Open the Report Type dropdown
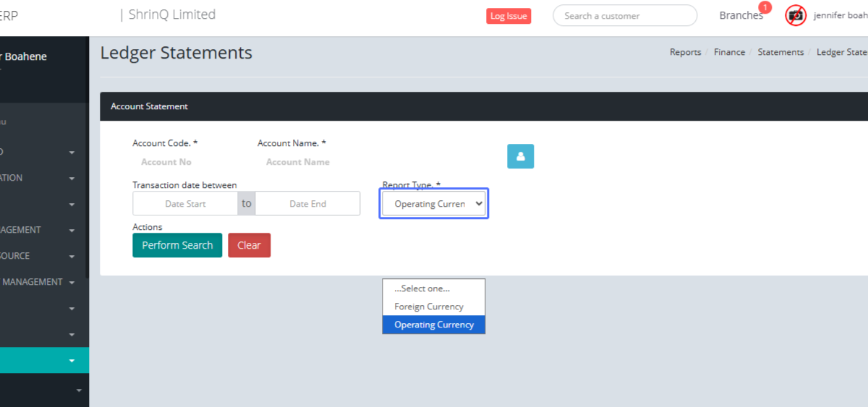This screenshot has width=868, height=407. click(434, 204)
